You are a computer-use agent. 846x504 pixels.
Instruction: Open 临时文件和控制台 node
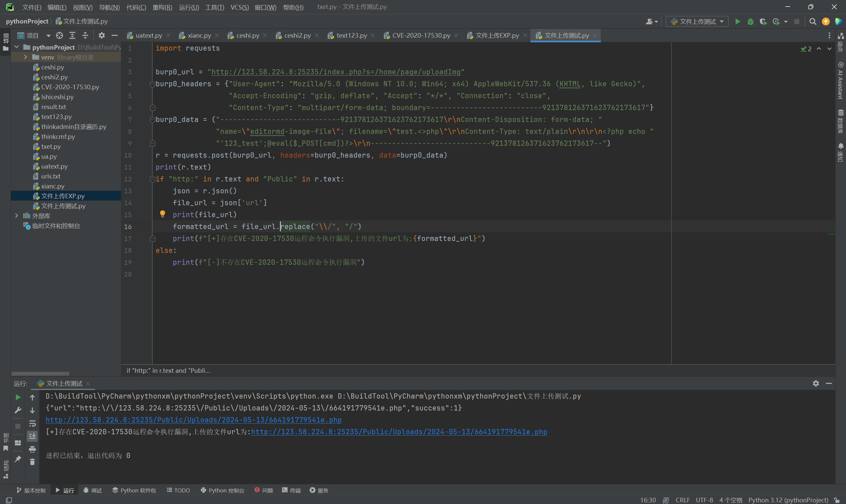pyautogui.click(x=56, y=226)
